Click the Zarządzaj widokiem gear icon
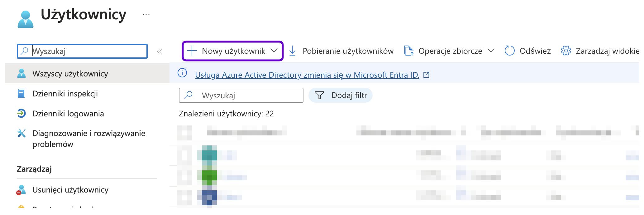Screen dimensions: 644x215 (566, 51)
